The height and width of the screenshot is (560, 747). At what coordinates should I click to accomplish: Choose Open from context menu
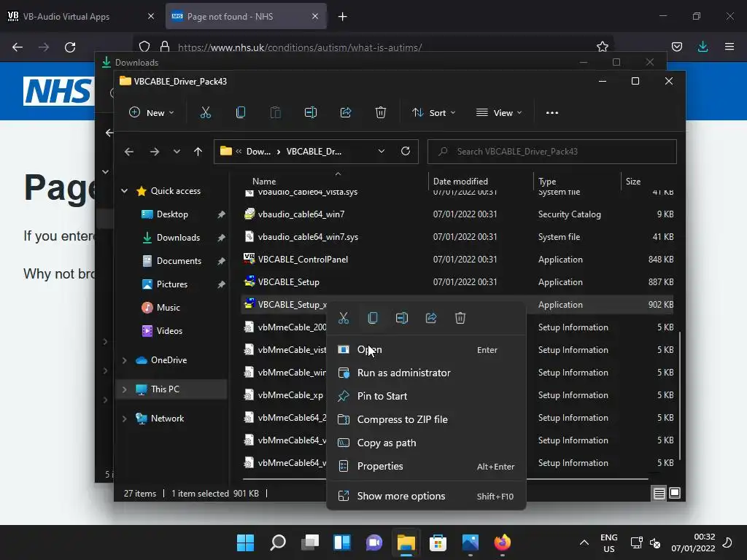pyautogui.click(x=426, y=349)
